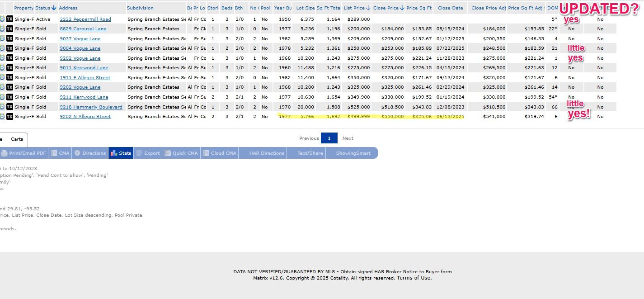Open the 8829 Carousel Lane listing
Viewport: 644px width, 299px height.
[83, 29]
